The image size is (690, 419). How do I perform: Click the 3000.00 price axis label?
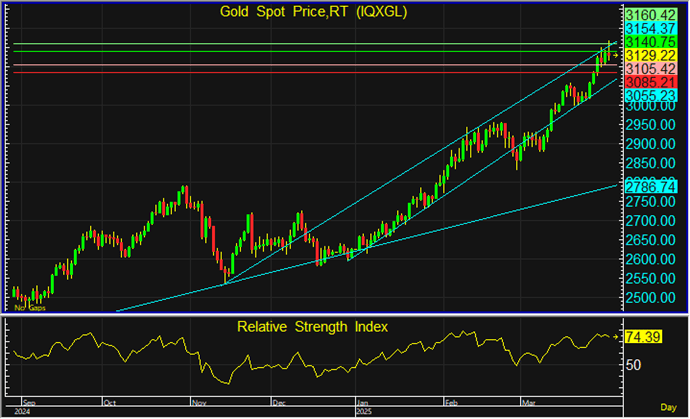[x=648, y=107]
